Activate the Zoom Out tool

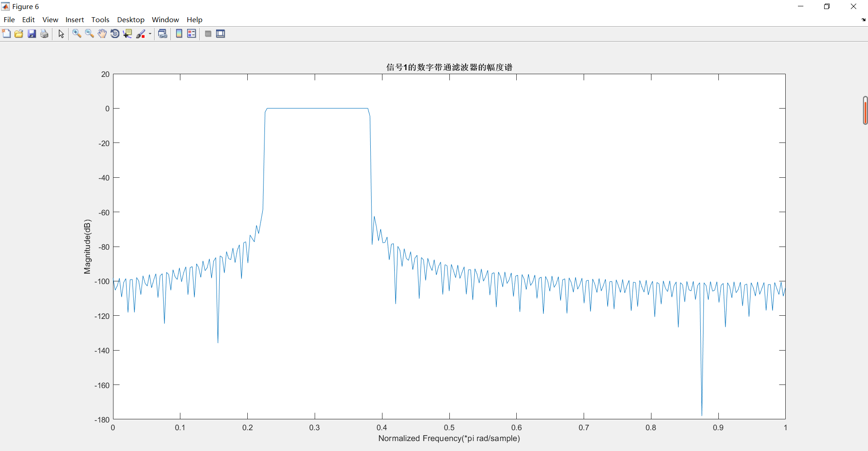90,34
